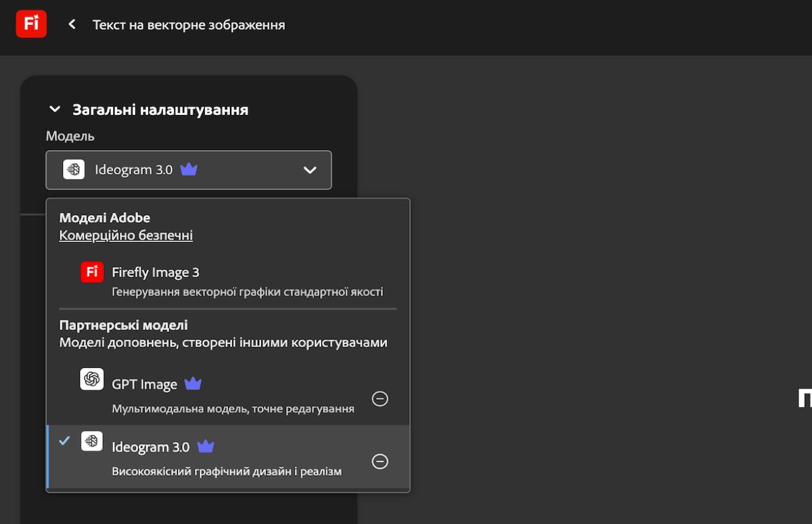Click the crown icon beside Ideogram 3.0 in the list
The width and height of the screenshot is (812, 524).
206,446
